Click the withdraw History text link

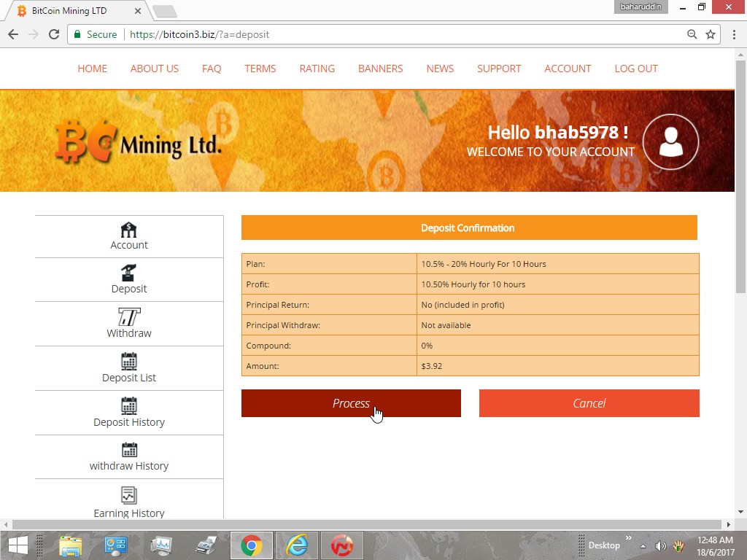click(129, 466)
